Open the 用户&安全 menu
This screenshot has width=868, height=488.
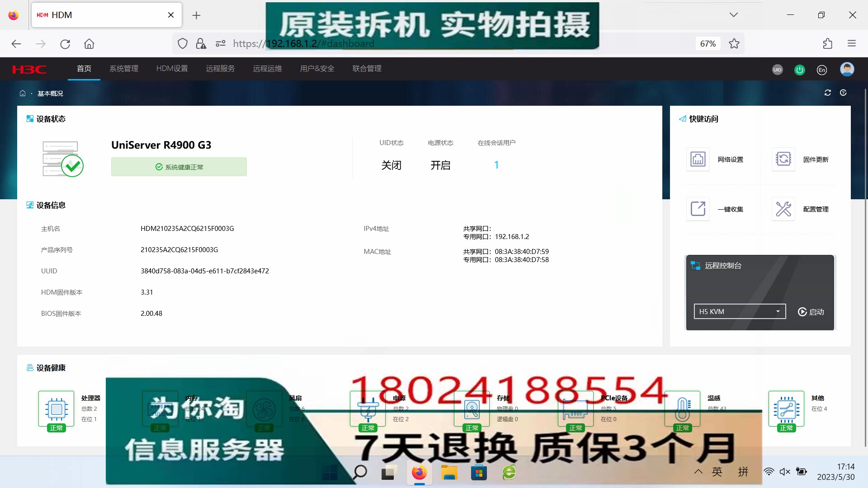pos(317,69)
